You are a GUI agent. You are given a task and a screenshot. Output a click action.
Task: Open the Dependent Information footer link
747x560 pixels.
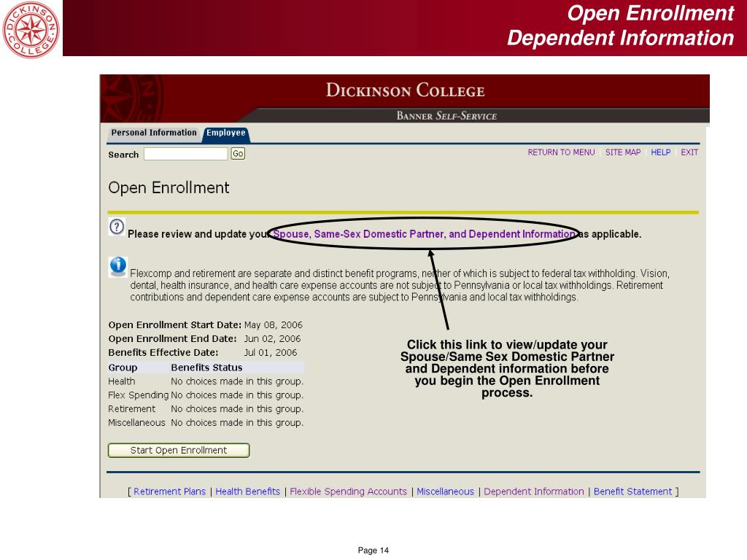click(533, 491)
